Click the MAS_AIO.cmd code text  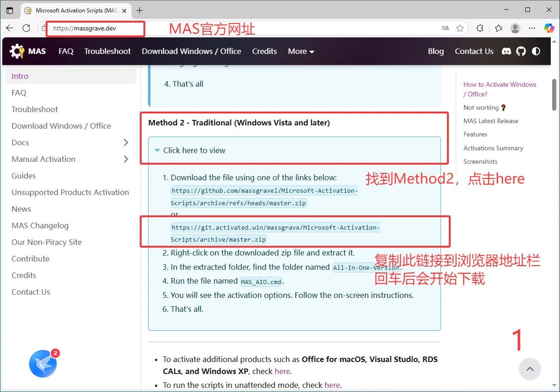[261, 281]
